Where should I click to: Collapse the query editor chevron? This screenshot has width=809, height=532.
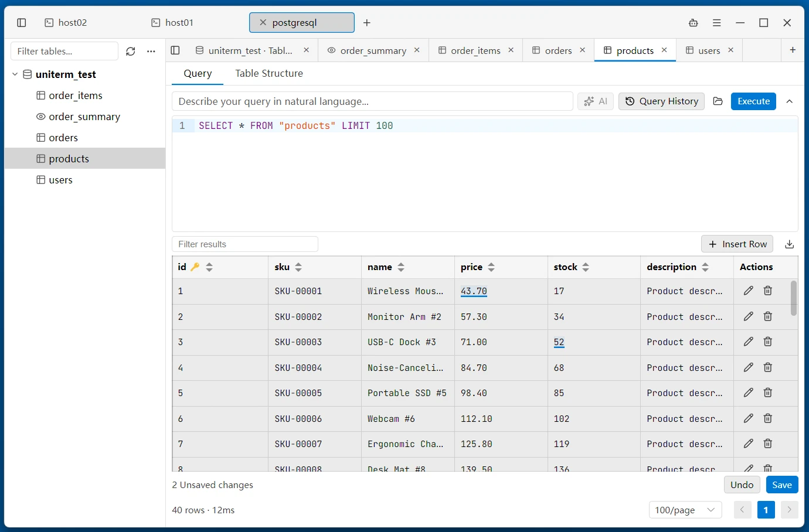790,101
